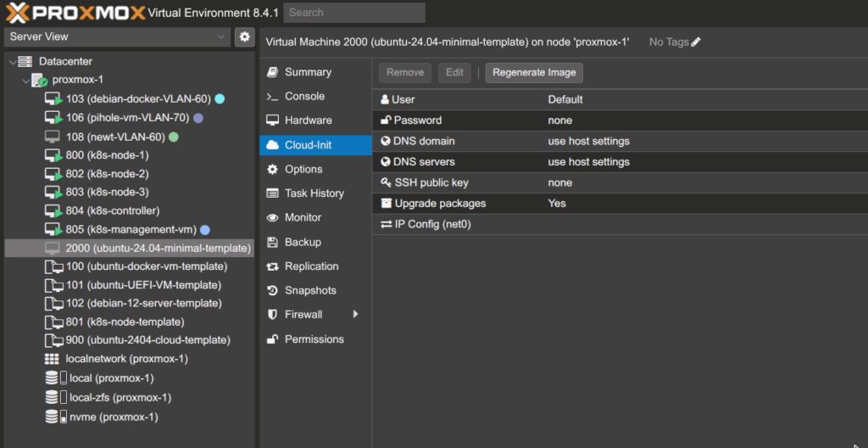Open the gear settings next to Server View

click(x=245, y=37)
